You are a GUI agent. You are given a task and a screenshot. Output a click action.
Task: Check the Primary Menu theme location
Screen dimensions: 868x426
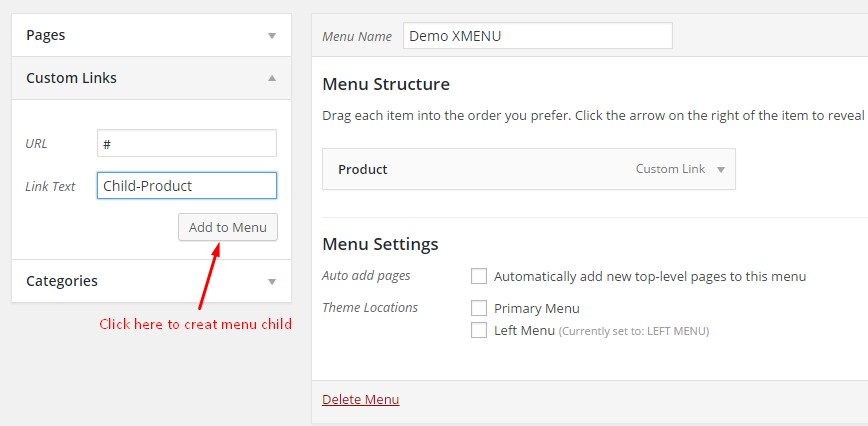coord(479,308)
